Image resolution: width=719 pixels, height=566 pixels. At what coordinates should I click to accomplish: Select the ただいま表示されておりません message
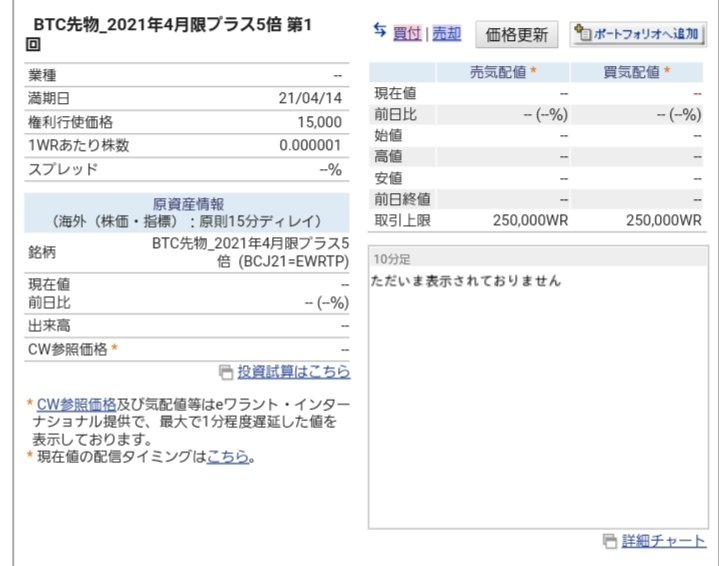click(466, 281)
